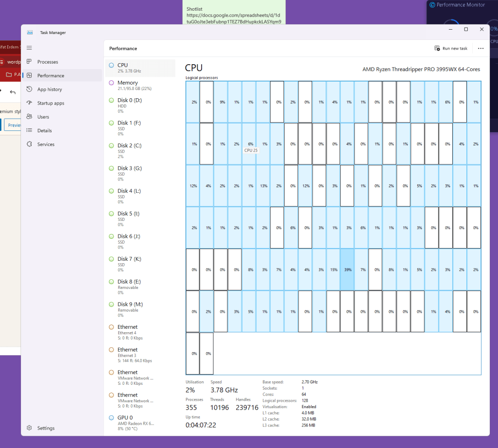This screenshot has height=448, width=498.
Task: Click the Performance Monitor widget logo
Action: pyautogui.click(x=432, y=5)
